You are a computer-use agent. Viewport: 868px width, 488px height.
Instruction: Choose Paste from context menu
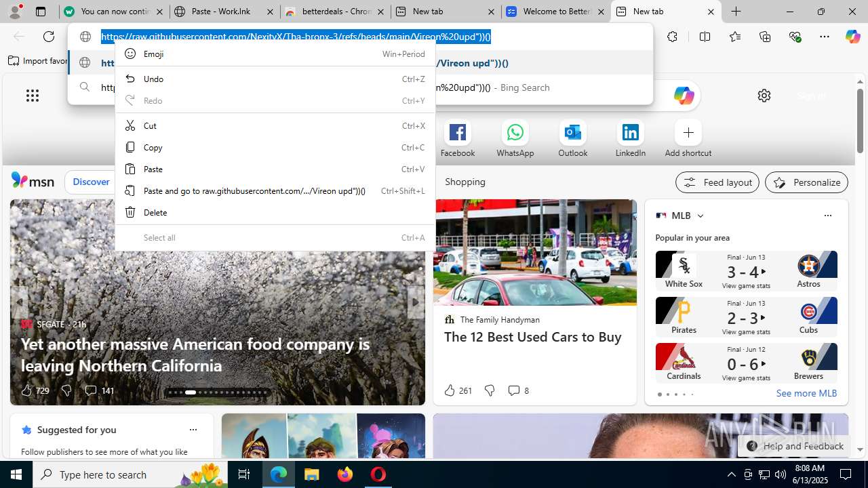point(275,169)
